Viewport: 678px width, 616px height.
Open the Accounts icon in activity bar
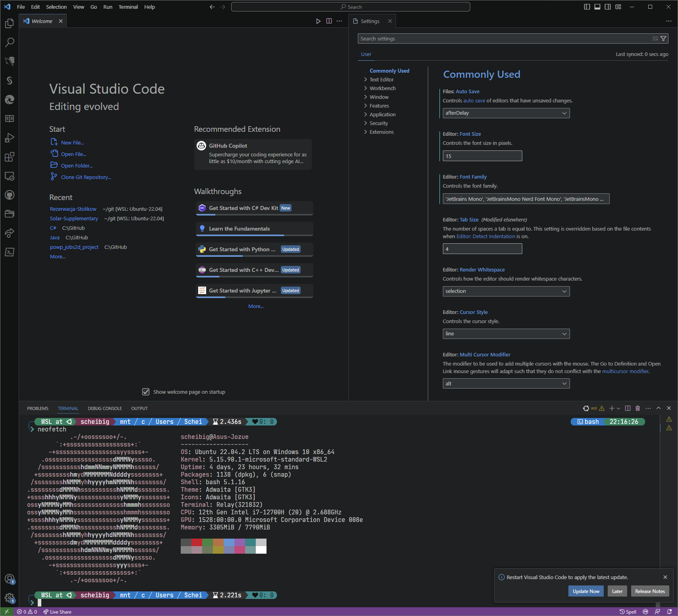pos(10,579)
